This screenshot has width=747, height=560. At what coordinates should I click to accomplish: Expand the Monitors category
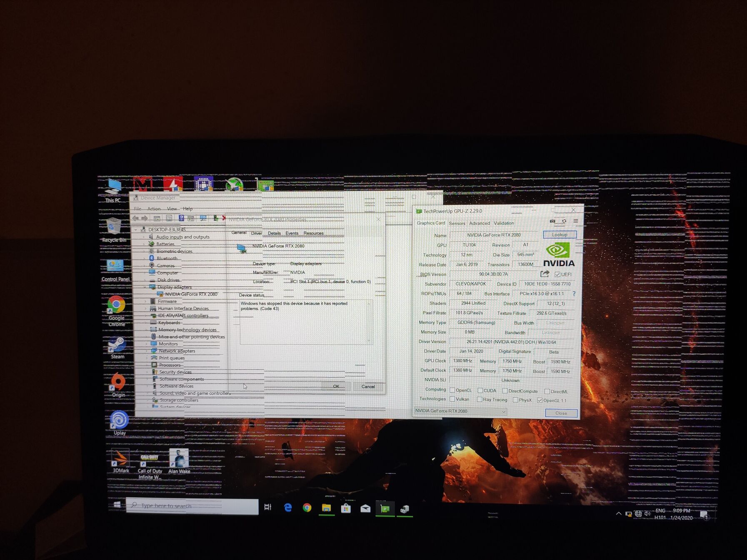click(146, 344)
